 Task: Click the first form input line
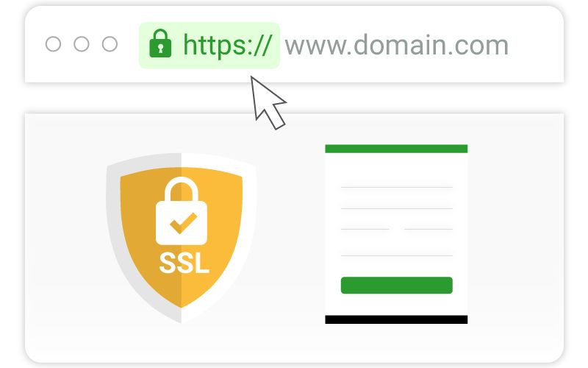pyautogui.click(x=397, y=187)
